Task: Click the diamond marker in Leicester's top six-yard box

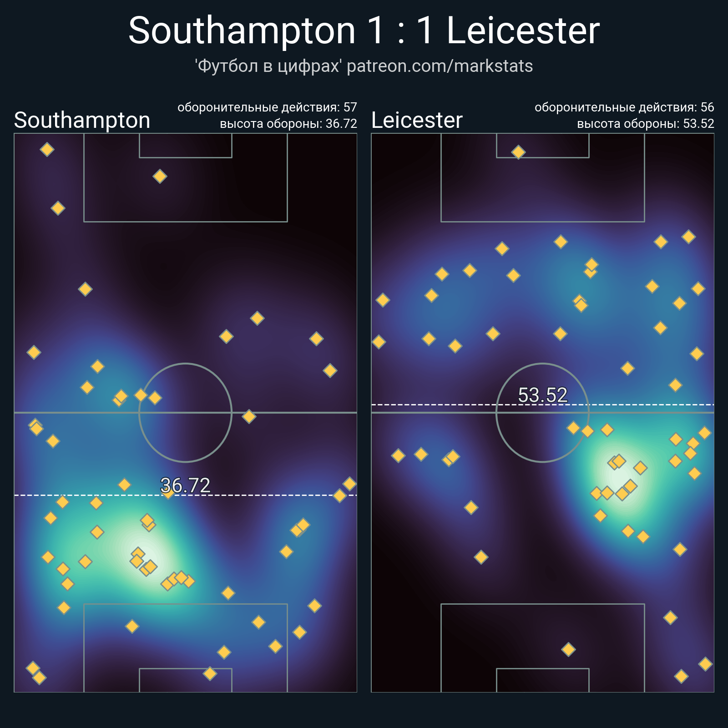Action: tap(518, 152)
